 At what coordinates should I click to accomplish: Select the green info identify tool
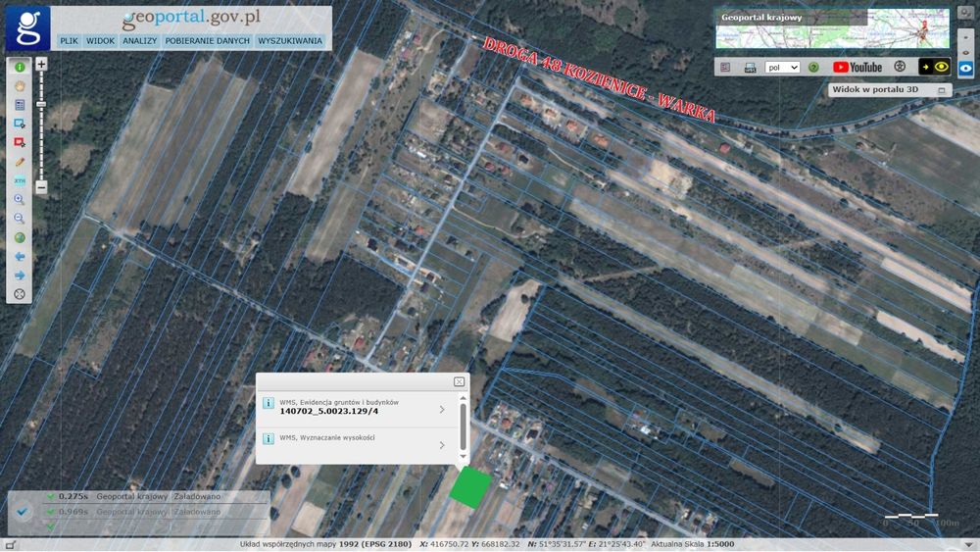pos(20,67)
